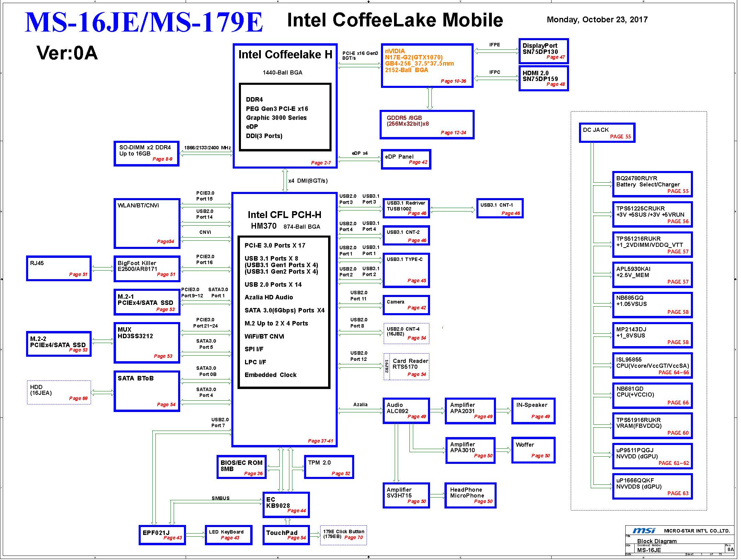Click the TPM 2.0 block
The image size is (741, 560).
[x=329, y=467]
